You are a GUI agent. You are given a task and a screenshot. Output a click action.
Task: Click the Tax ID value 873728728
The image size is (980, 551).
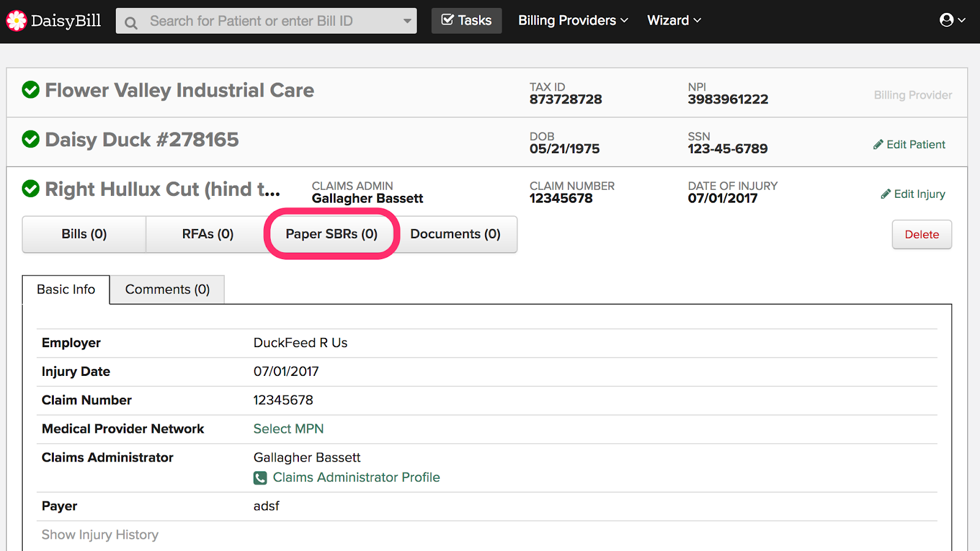point(566,99)
